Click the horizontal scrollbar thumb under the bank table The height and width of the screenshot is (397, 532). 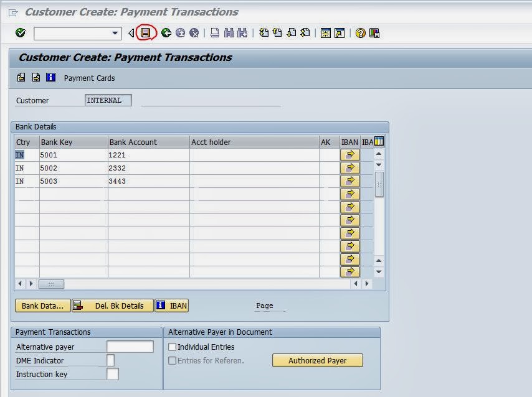coord(51,284)
